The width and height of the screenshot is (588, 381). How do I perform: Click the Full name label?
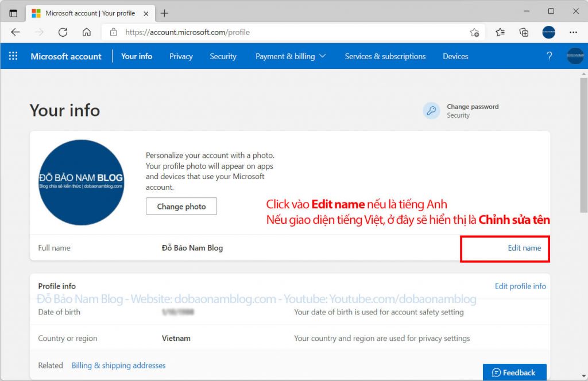click(54, 248)
